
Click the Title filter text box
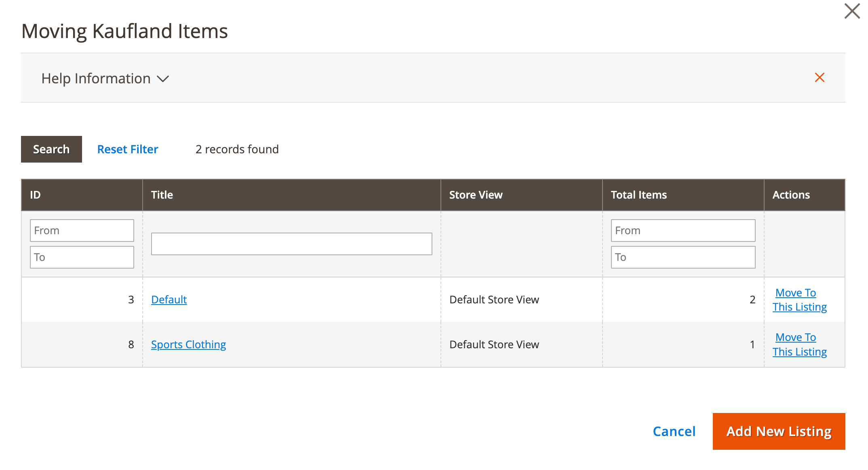click(x=291, y=244)
